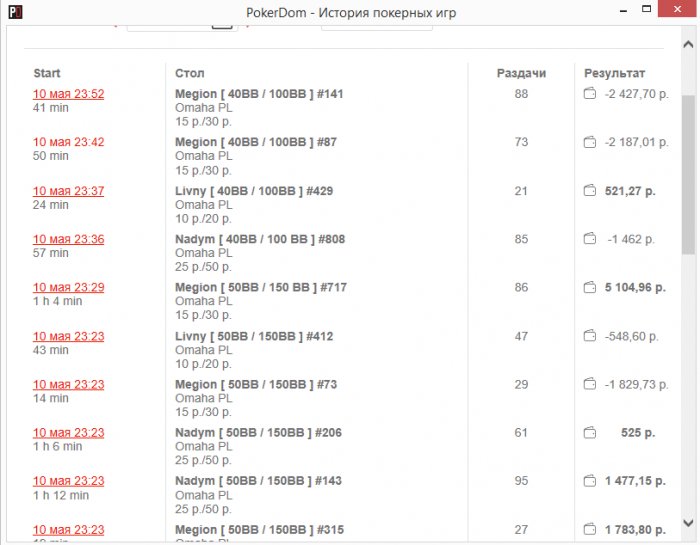Viewport: 700px width, 545px height.
Task: Click the result 521,27 р.
Action: (x=630, y=191)
